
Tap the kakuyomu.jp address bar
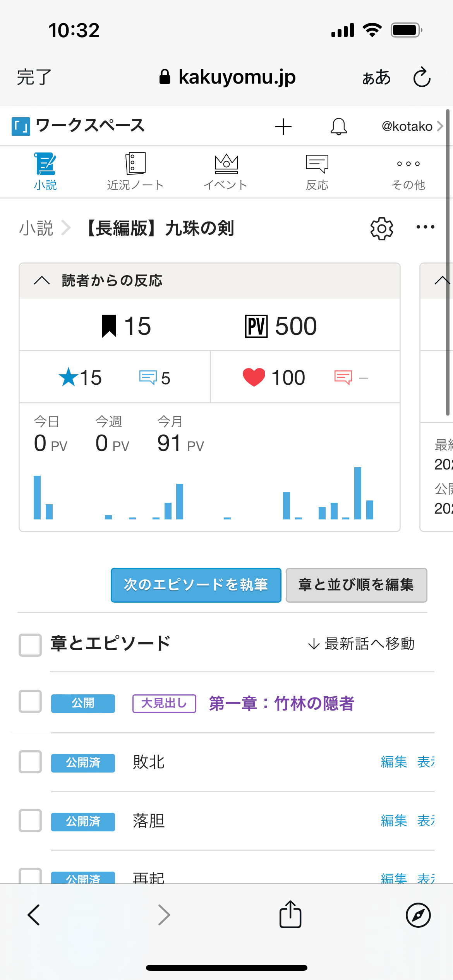(x=227, y=77)
